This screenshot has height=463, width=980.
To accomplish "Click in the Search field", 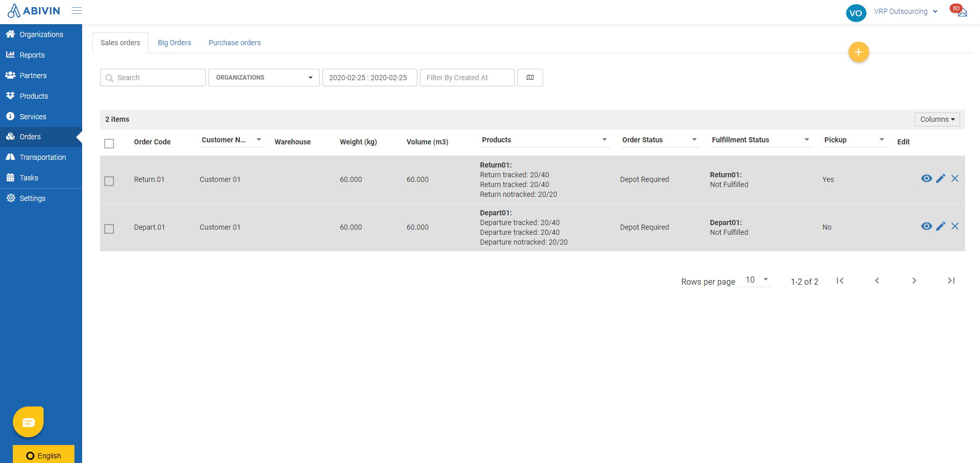I will pos(153,78).
